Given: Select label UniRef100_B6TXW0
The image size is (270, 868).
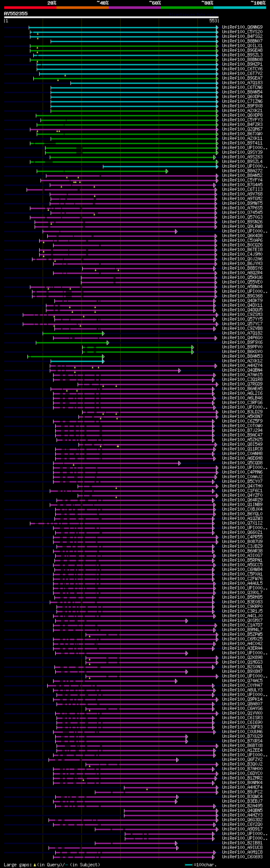Looking at the screenshot, I should tap(242, 134).
